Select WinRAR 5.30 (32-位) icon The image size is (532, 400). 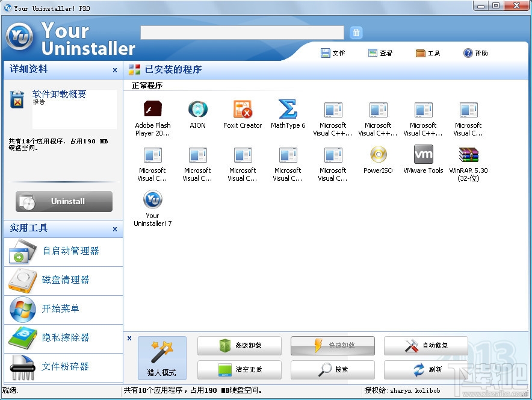click(x=469, y=154)
